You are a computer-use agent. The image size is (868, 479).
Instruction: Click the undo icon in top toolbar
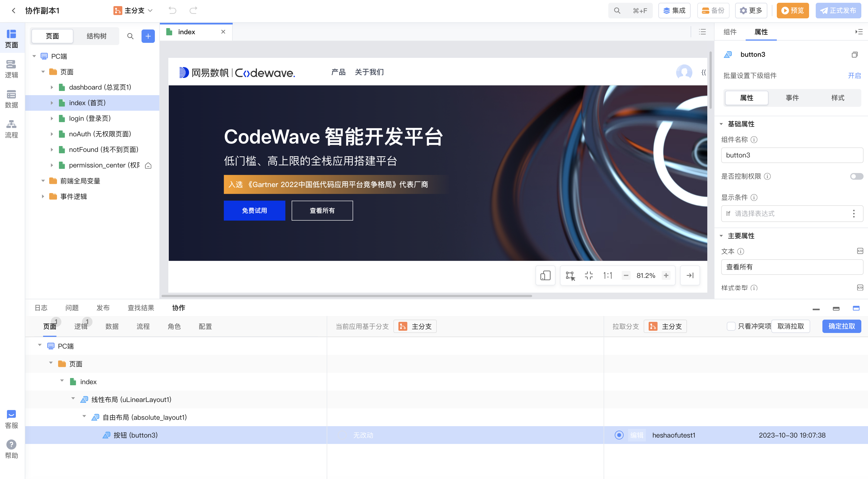pyautogui.click(x=172, y=11)
